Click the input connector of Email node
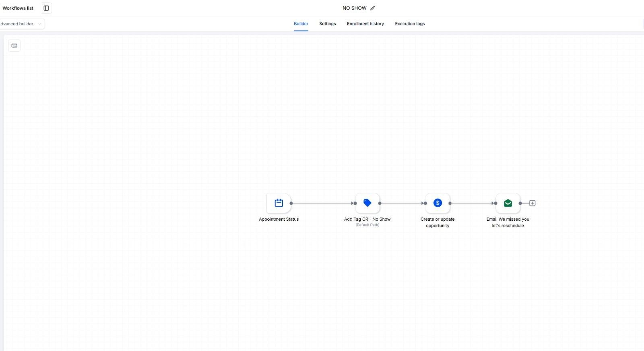The height and width of the screenshot is (351, 644). 495,203
